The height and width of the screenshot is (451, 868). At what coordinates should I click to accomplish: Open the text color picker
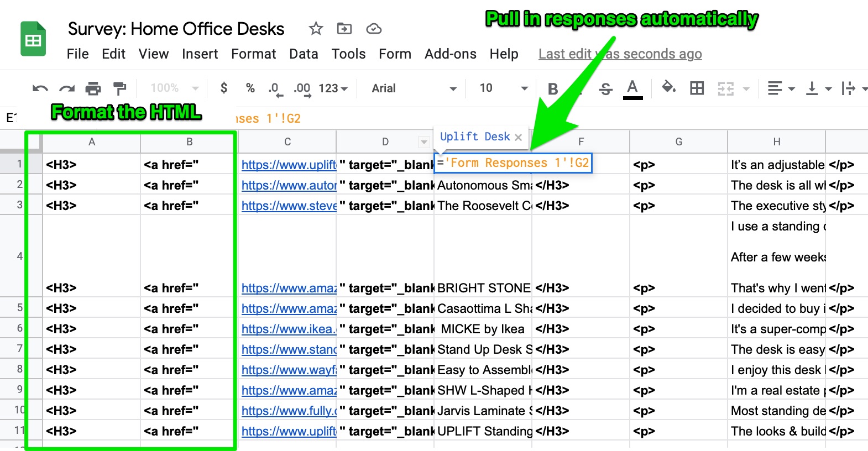pos(632,89)
